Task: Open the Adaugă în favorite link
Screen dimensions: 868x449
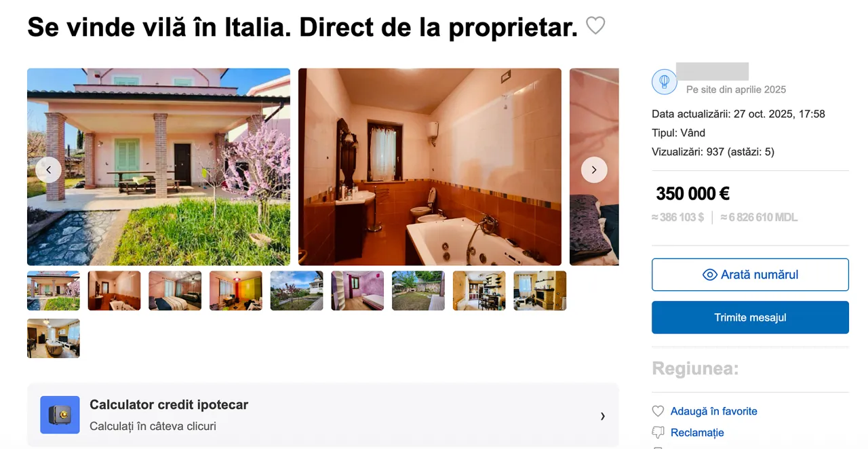Action: point(714,411)
